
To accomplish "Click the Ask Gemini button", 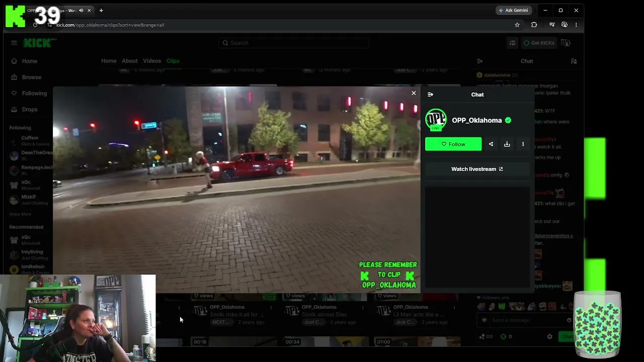I will (514, 10).
